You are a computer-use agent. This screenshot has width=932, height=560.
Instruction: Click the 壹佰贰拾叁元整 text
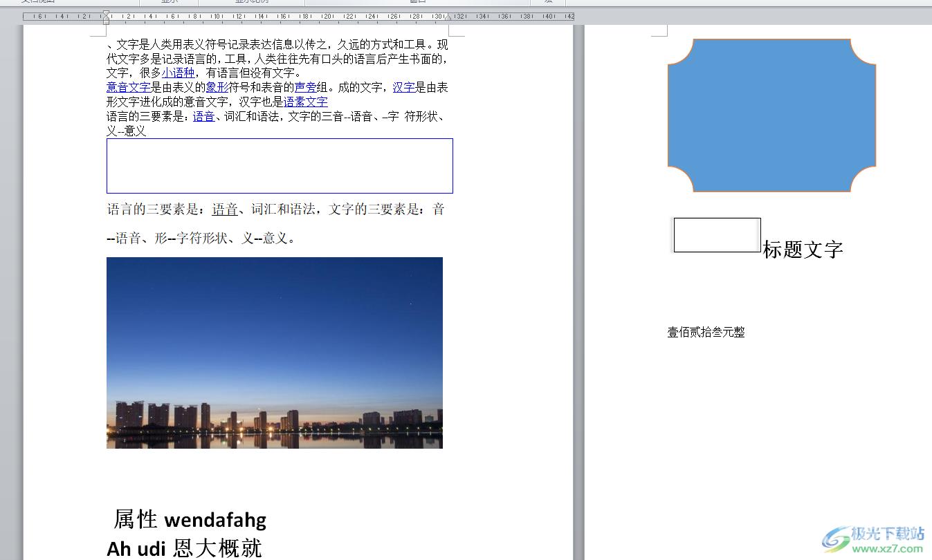click(x=706, y=333)
